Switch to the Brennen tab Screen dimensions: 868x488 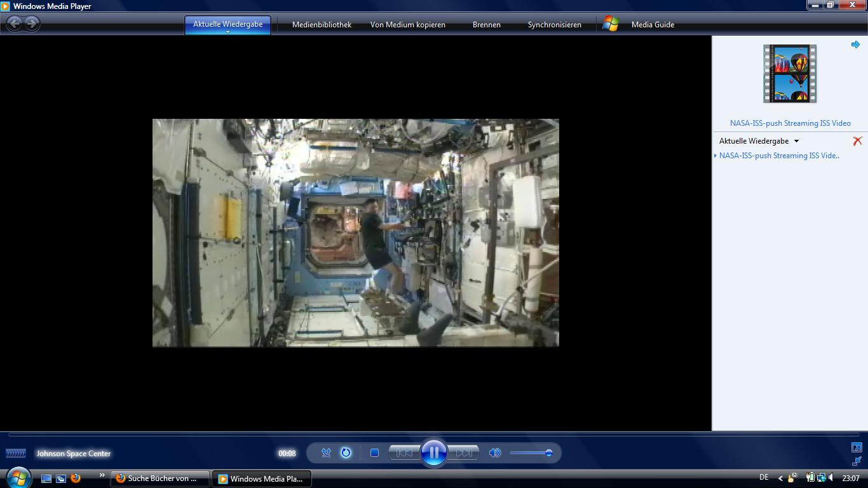coord(487,25)
